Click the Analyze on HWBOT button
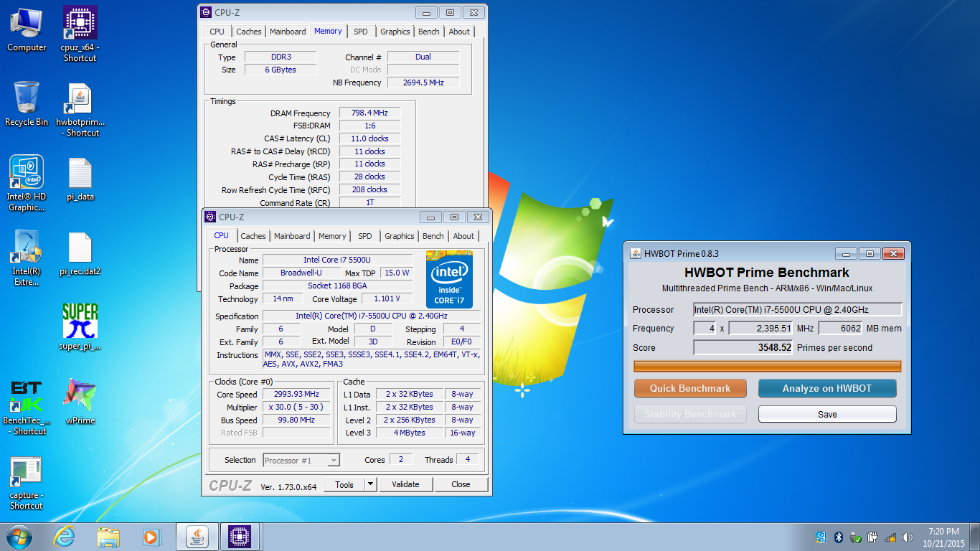The image size is (980, 551). pos(827,388)
